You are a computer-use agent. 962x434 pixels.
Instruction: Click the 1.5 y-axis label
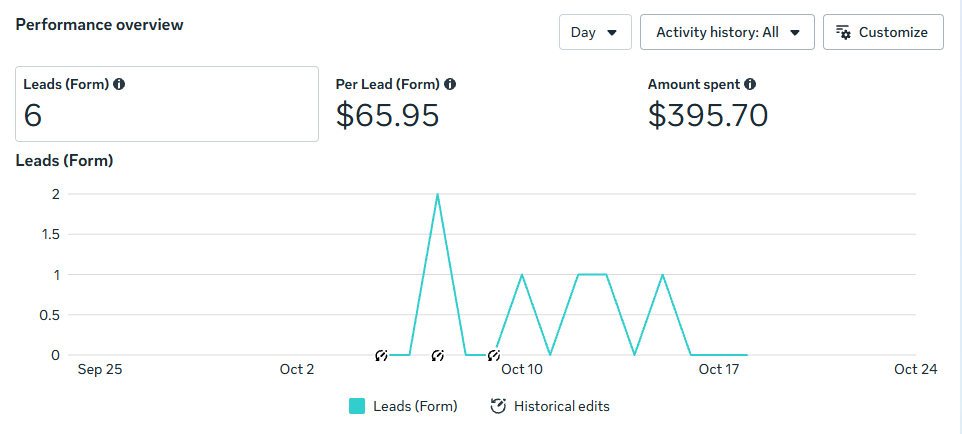(51, 234)
